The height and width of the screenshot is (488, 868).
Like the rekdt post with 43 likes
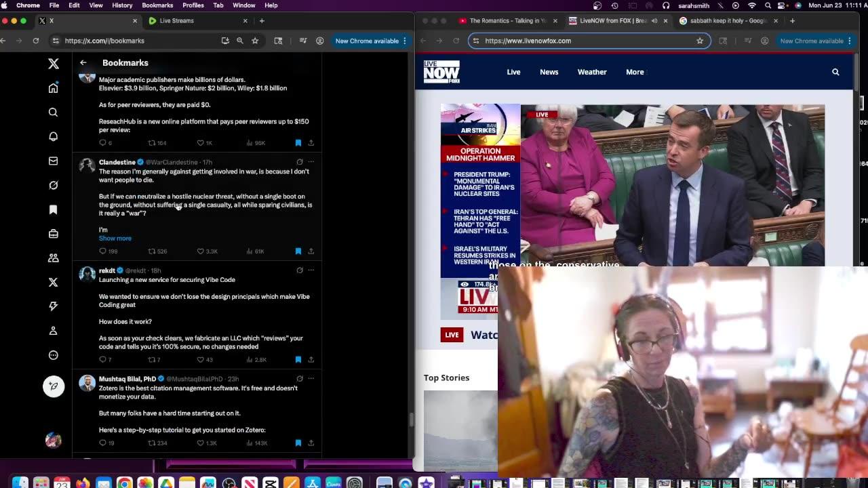(201, 360)
